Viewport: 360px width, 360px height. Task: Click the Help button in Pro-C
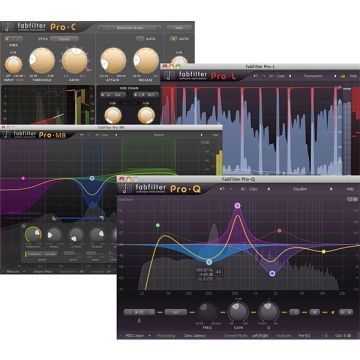(179, 28)
